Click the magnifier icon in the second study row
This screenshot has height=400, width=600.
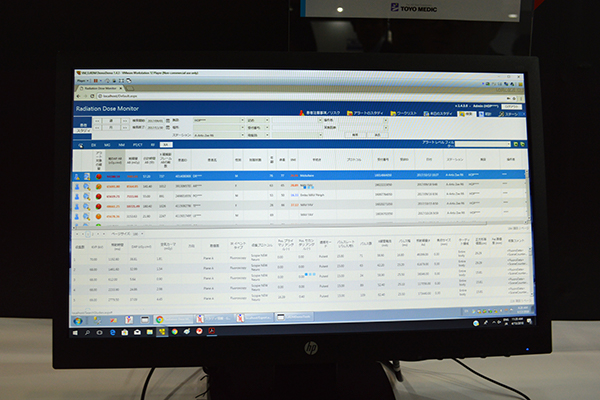point(88,186)
